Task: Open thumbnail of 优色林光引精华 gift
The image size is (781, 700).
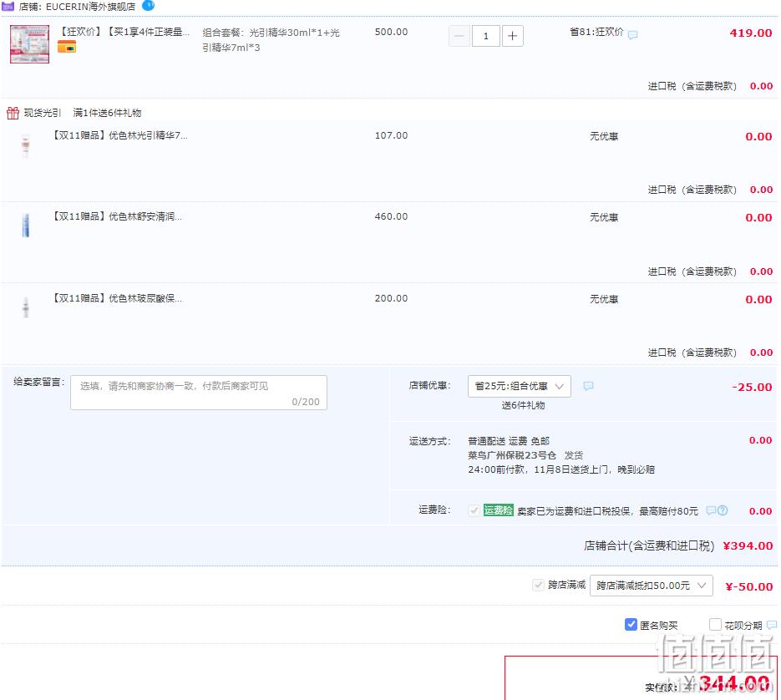Action: tap(25, 145)
